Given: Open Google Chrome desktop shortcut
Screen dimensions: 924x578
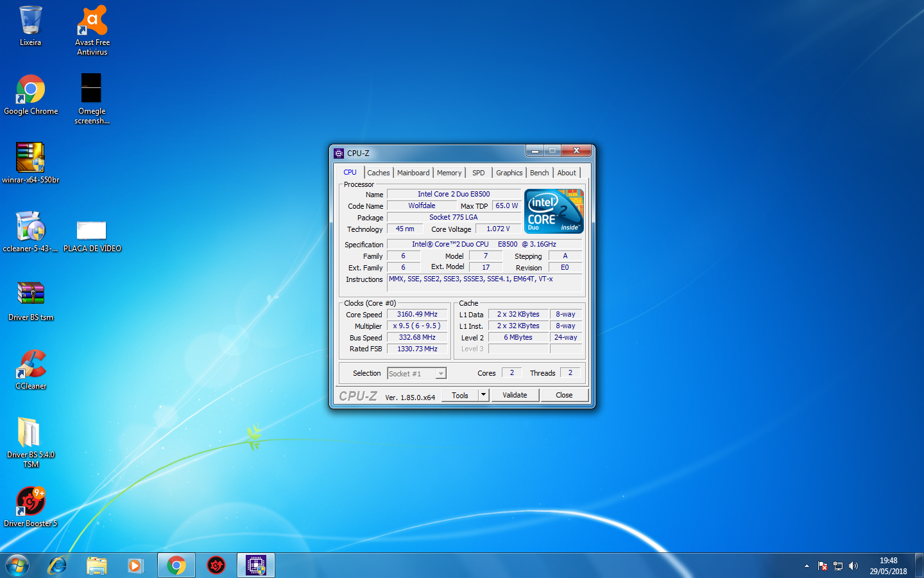Looking at the screenshot, I should [x=31, y=94].
